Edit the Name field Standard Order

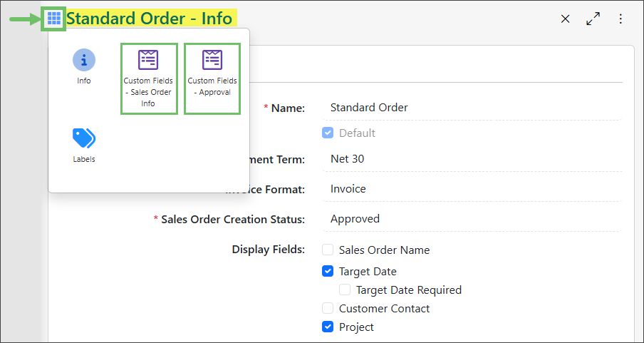472,108
